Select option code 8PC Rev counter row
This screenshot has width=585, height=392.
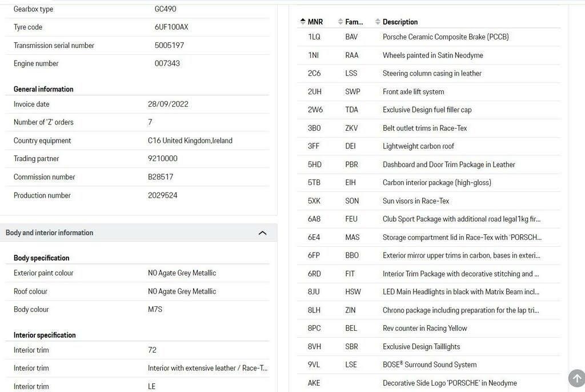[x=424, y=328]
